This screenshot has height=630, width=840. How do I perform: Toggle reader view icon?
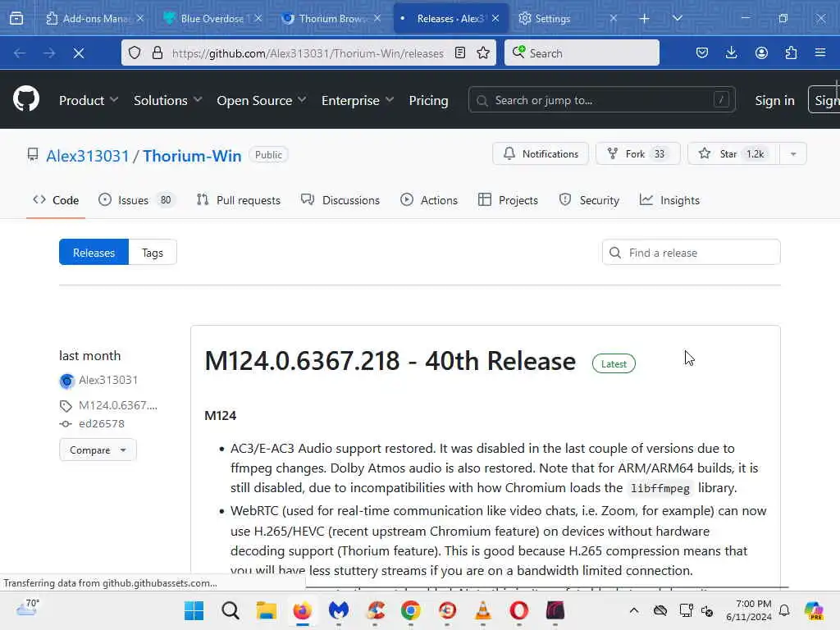click(460, 53)
